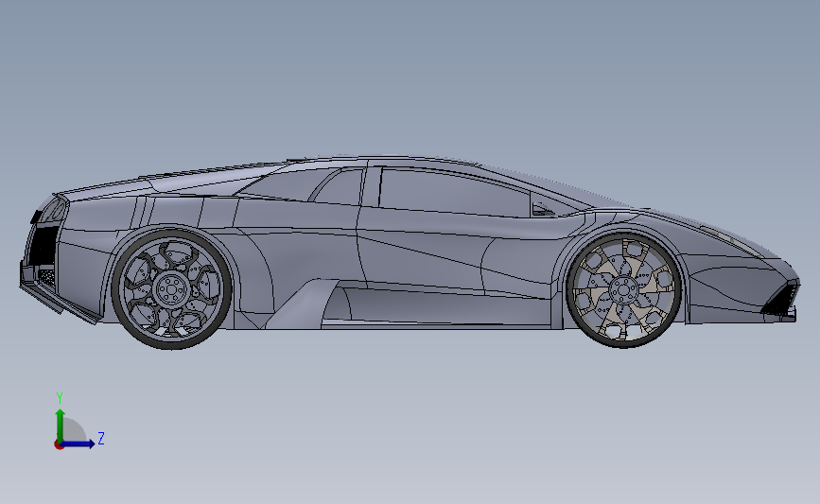
Task: Select the front wheel rim of the car
Action: pyautogui.click(x=623, y=290)
